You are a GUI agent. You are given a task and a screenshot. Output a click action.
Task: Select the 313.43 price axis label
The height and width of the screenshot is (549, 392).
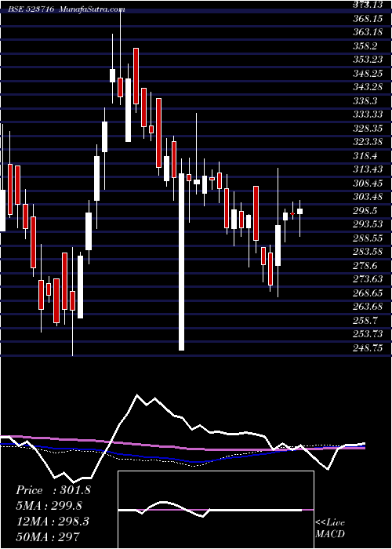coord(368,169)
